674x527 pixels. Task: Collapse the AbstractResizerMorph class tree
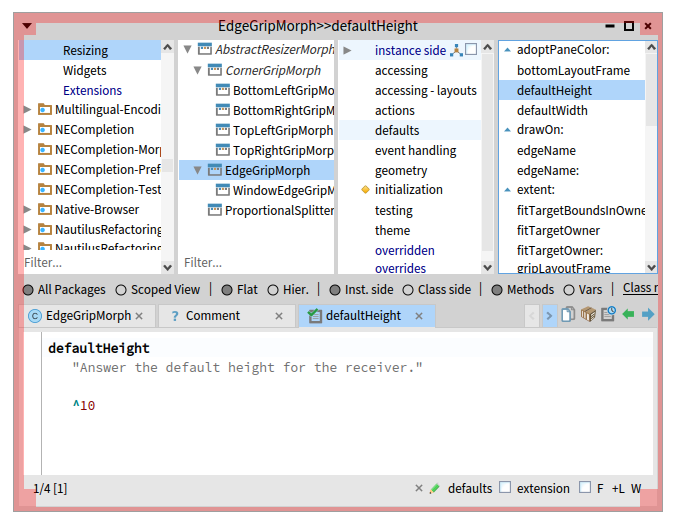coord(188,49)
